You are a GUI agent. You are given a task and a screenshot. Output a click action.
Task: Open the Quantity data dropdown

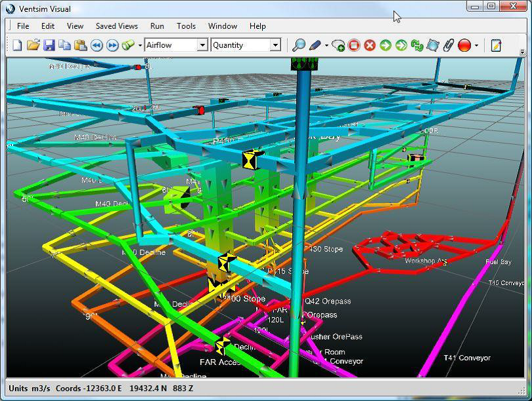pos(275,45)
